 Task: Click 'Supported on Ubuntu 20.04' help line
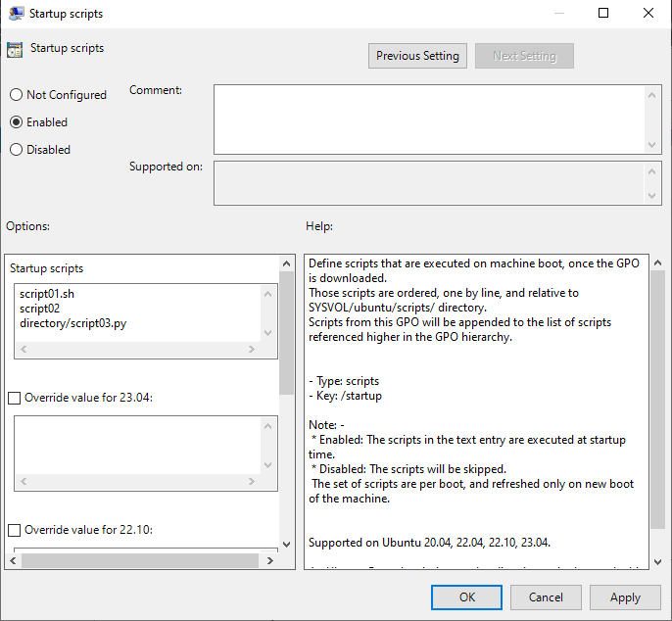coord(429,543)
